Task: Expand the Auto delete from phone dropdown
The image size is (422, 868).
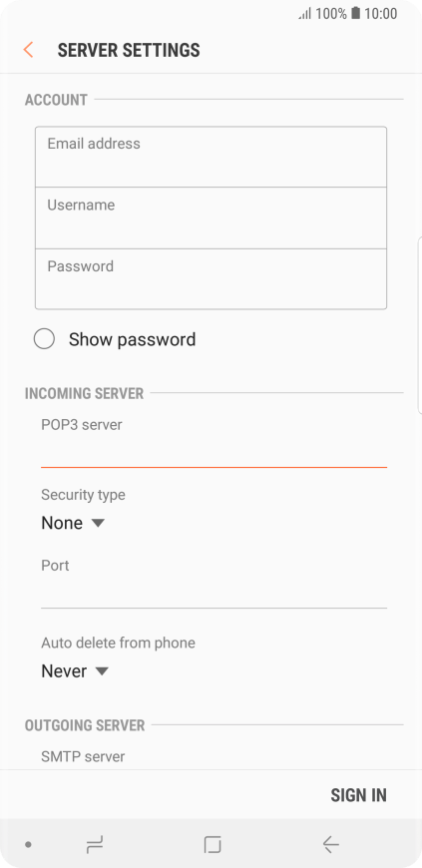Action: 75,670
